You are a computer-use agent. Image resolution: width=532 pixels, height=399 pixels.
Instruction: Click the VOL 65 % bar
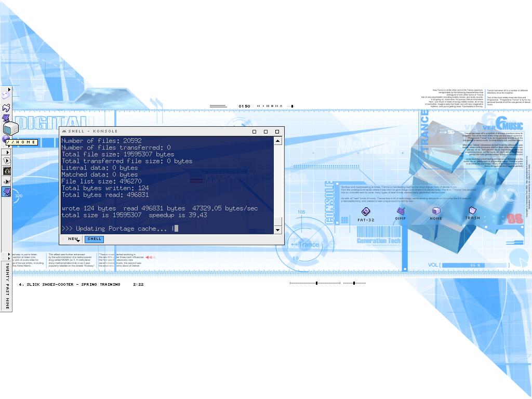pos(475,265)
